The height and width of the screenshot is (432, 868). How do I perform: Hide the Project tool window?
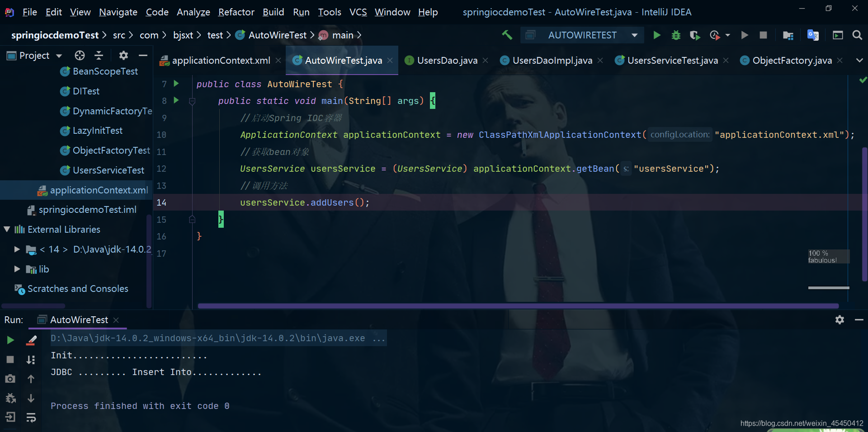[143, 55]
